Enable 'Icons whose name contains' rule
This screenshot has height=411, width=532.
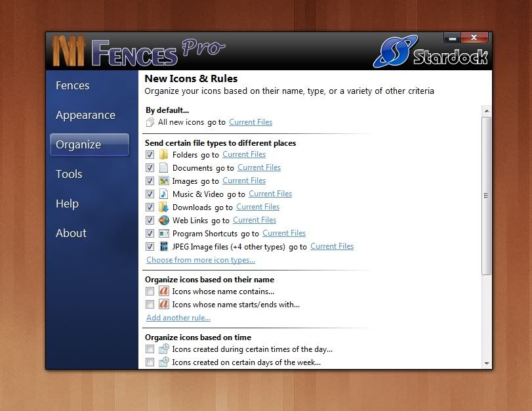coord(150,292)
